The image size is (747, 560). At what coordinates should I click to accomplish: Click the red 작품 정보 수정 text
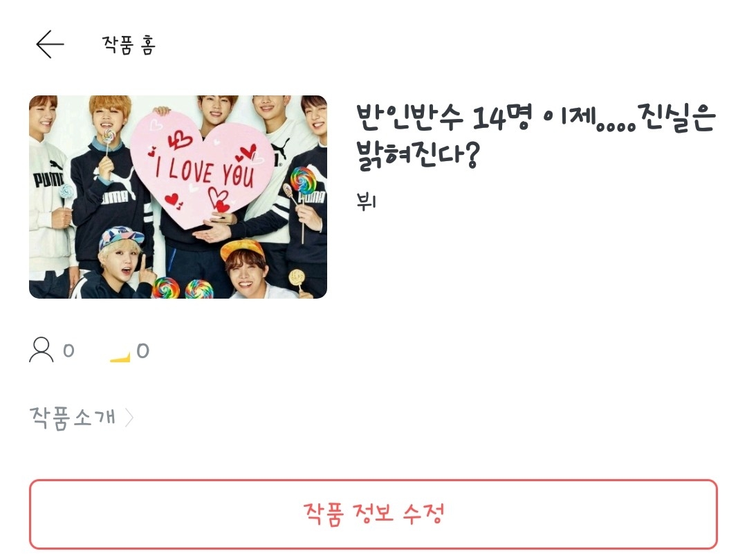(x=374, y=514)
